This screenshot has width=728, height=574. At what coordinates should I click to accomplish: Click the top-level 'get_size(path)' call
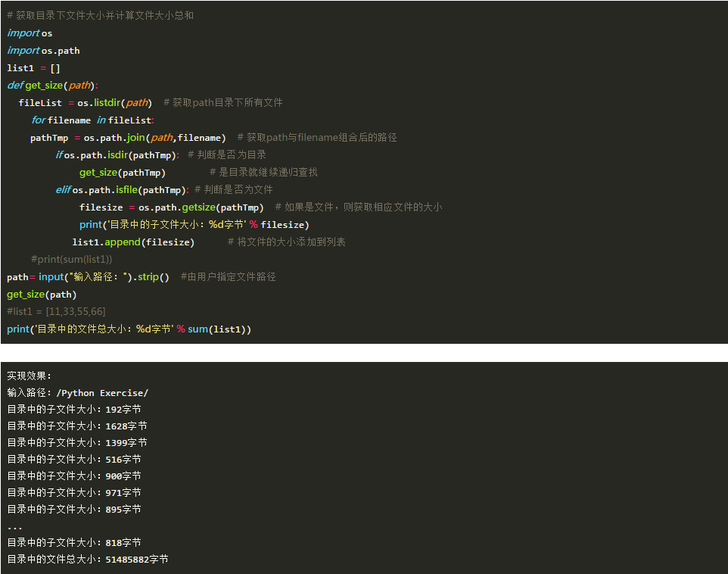(42, 295)
